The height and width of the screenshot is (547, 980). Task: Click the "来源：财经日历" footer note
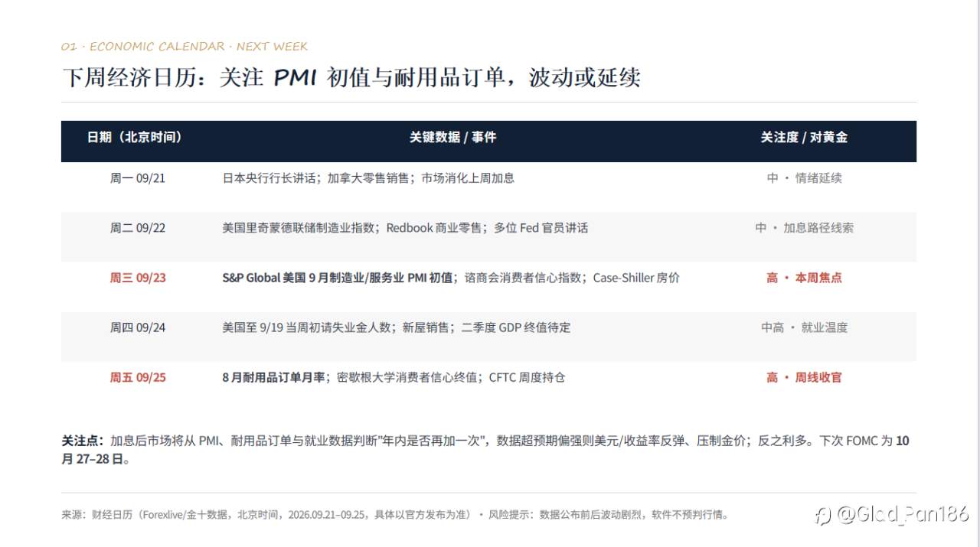pos(395,515)
